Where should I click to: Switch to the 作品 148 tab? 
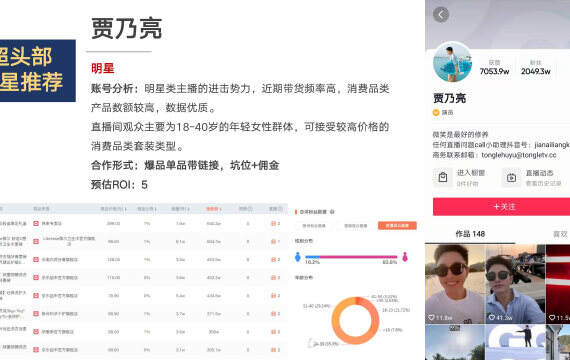pyautogui.click(x=470, y=234)
